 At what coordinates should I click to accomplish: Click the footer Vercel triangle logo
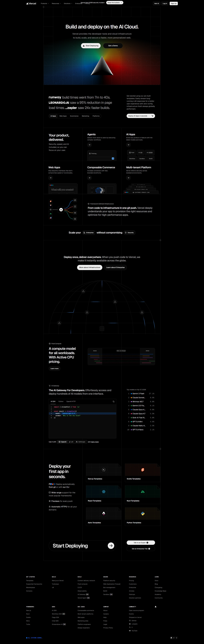click(x=155, y=607)
